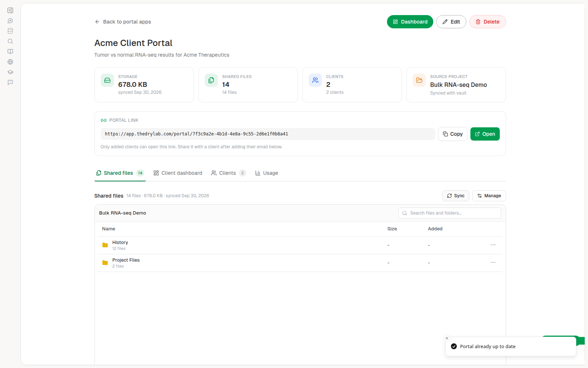Open the Dashboard button
The height and width of the screenshot is (368, 588).
tap(410, 22)
